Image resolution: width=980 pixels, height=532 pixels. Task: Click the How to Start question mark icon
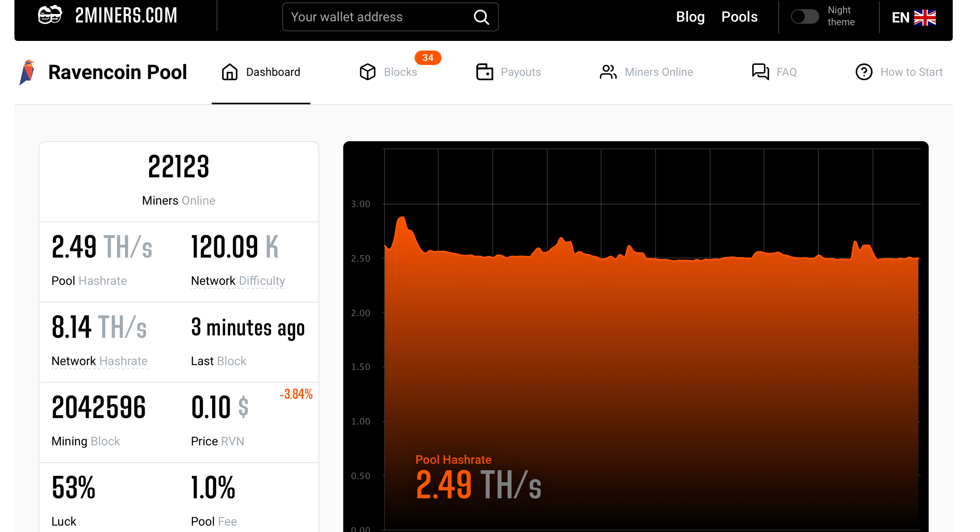863,71
